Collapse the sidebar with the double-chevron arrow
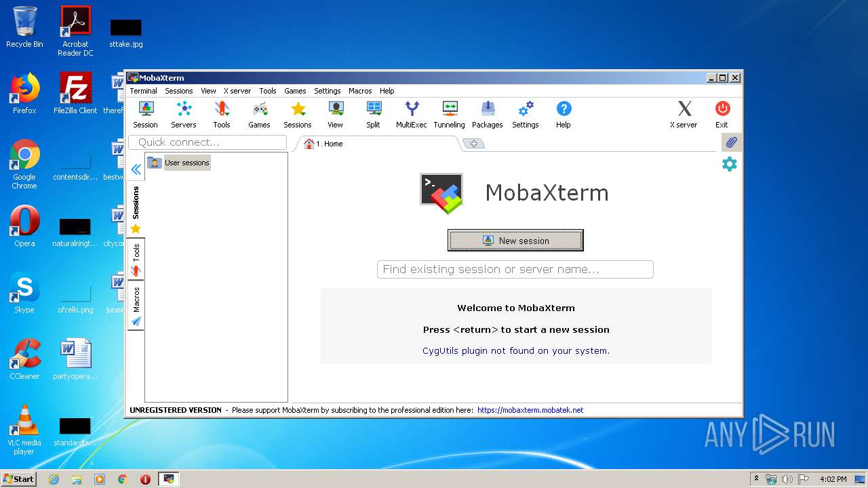868x488 pixels. [136, 169]
